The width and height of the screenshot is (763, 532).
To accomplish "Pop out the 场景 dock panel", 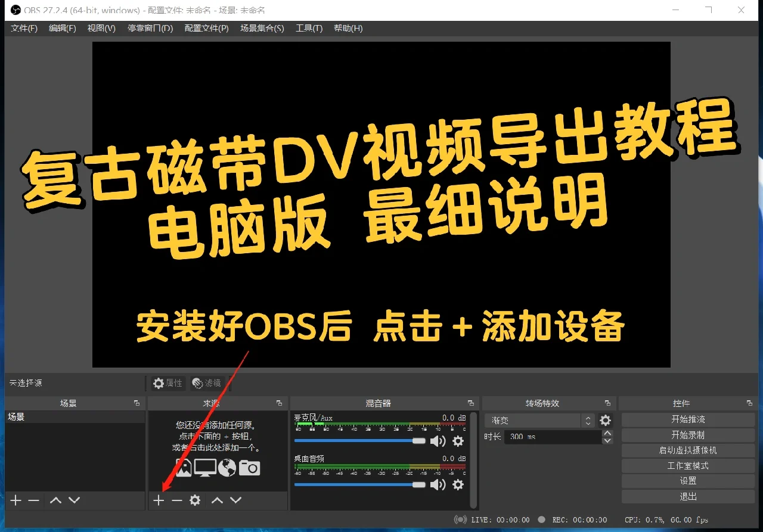I will tap(137, 403).
